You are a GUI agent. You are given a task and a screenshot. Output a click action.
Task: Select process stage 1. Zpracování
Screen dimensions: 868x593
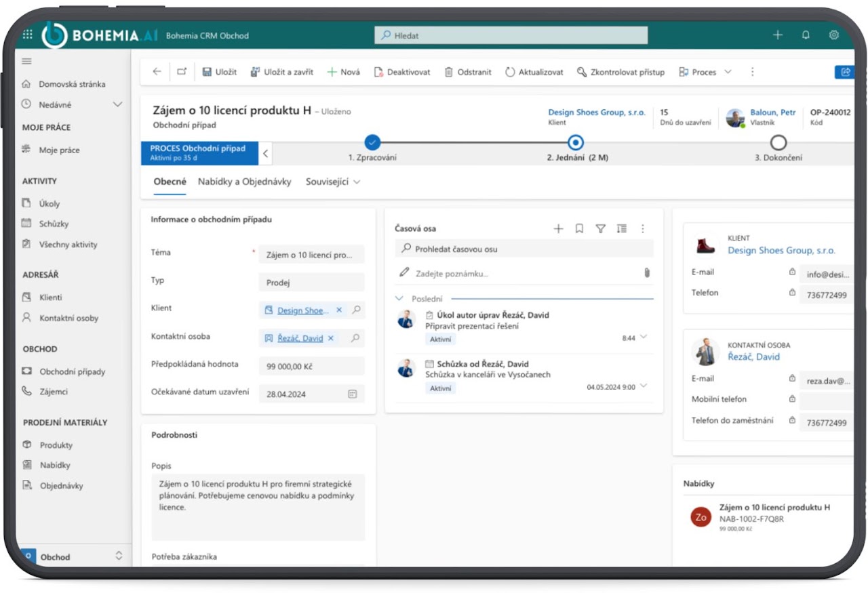(x=372, y=142)
